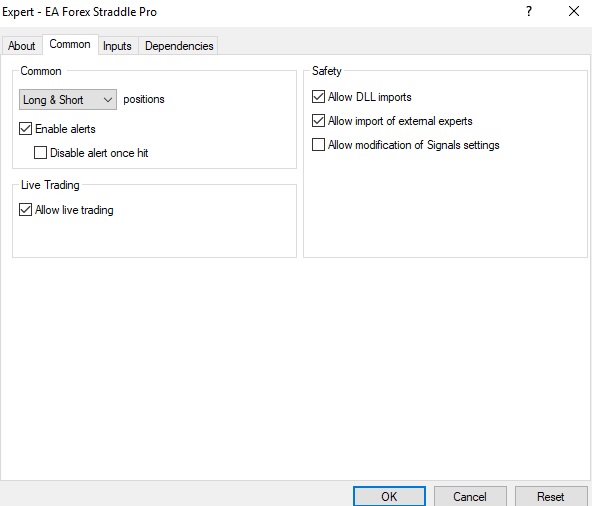The width and height of the screenshot is (592, 506).
Task: Click the 'positions' label beside dropdown
Action: click(144, 99)
